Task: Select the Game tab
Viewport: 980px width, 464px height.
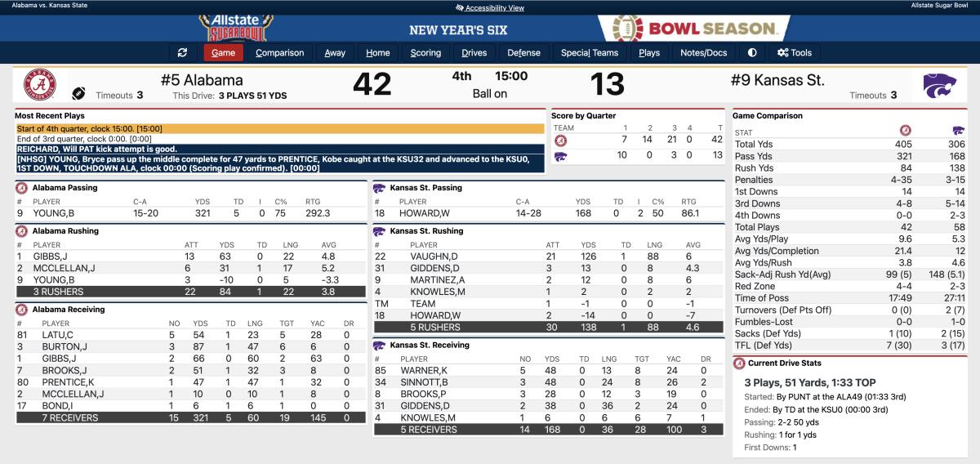Action: 223,53
